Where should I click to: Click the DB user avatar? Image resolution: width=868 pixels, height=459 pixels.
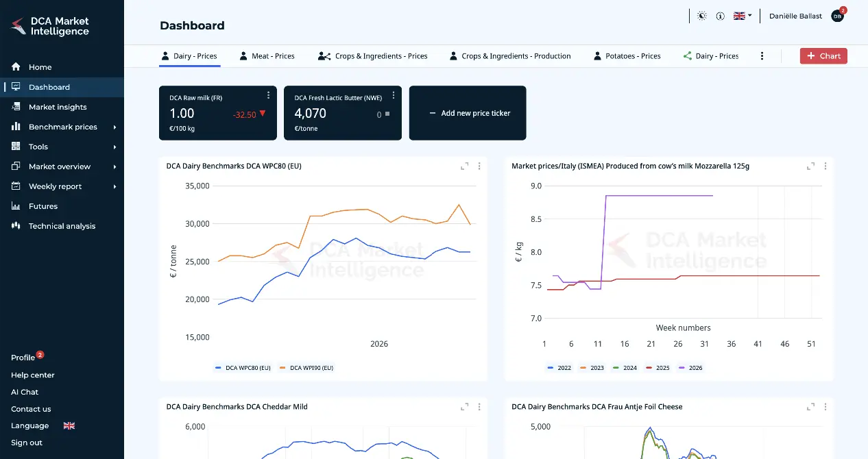[x=837, y=16]
